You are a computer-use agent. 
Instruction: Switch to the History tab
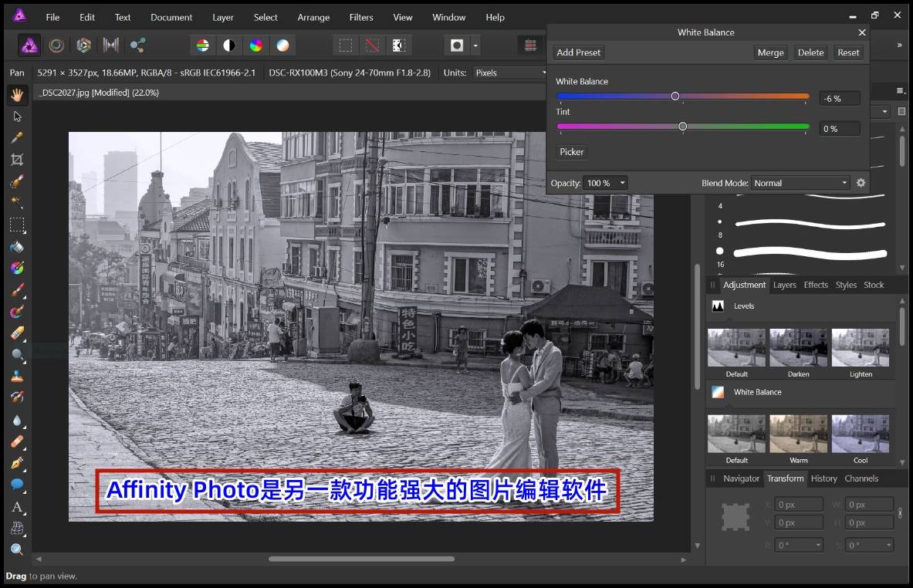(x=824, y=478)
